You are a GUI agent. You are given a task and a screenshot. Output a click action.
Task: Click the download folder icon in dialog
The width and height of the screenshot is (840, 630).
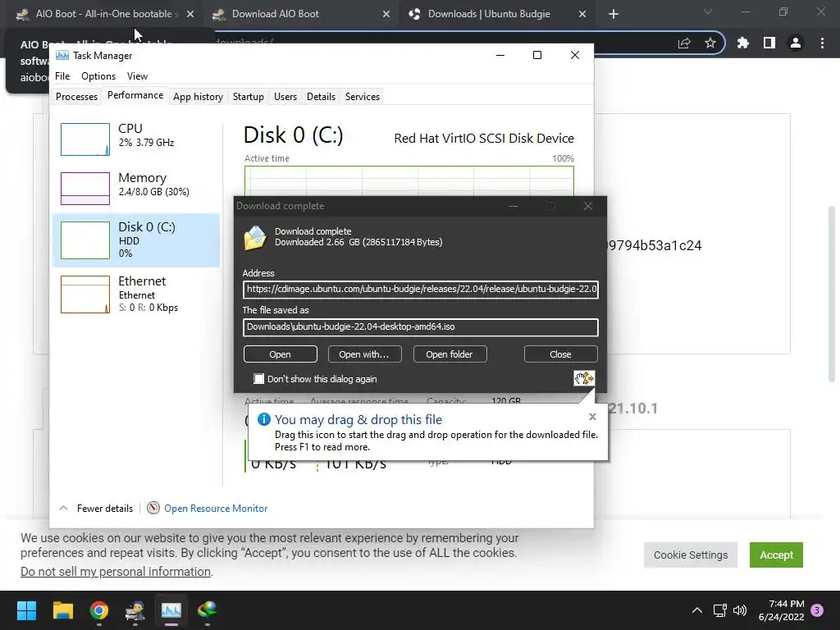255,237
